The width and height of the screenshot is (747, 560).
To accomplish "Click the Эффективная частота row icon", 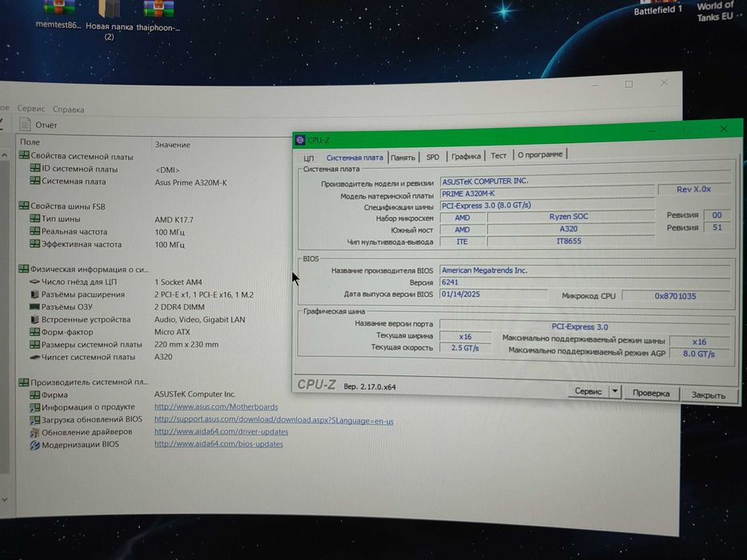I will [34, 244].
